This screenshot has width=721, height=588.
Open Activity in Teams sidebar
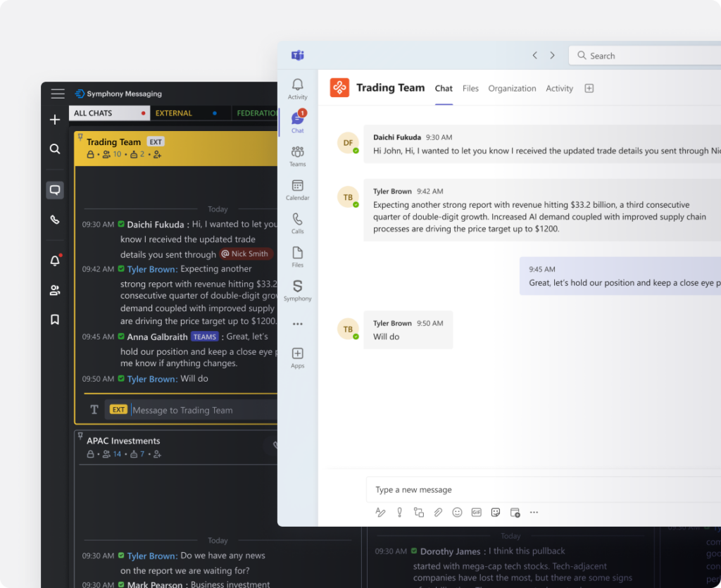[297, 89]
